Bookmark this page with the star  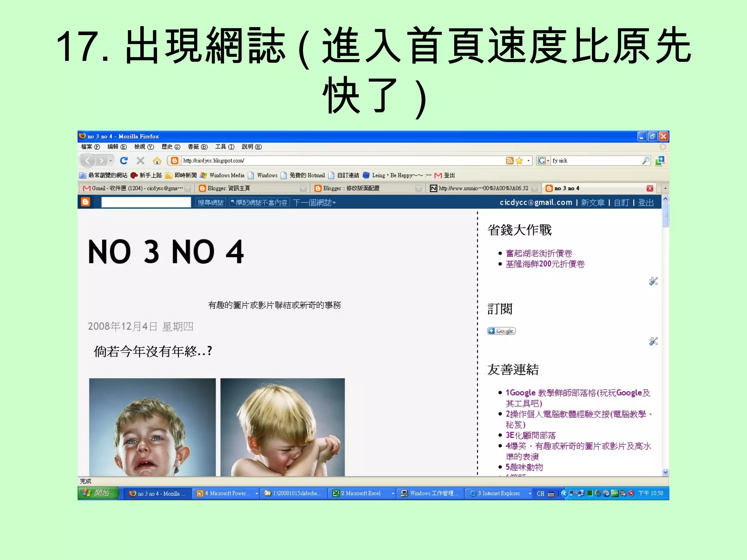[x=519, y=161]
